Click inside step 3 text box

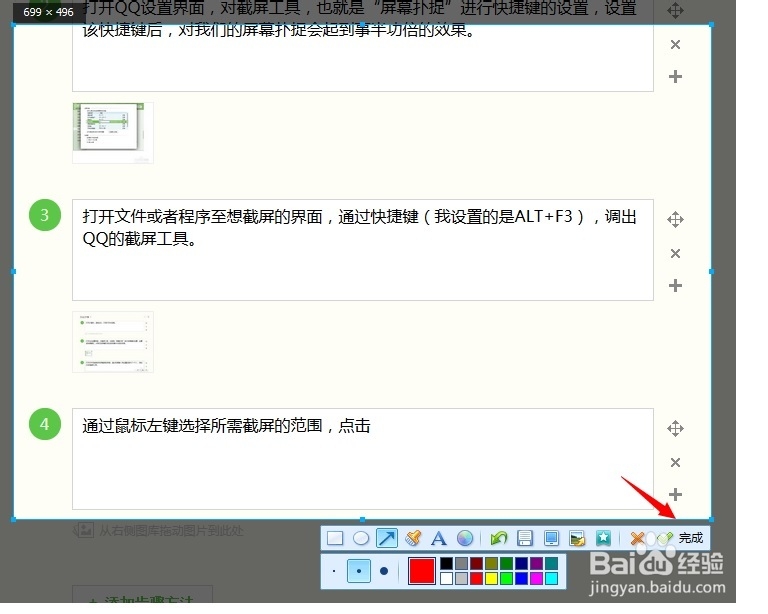(x=363, y=250)
